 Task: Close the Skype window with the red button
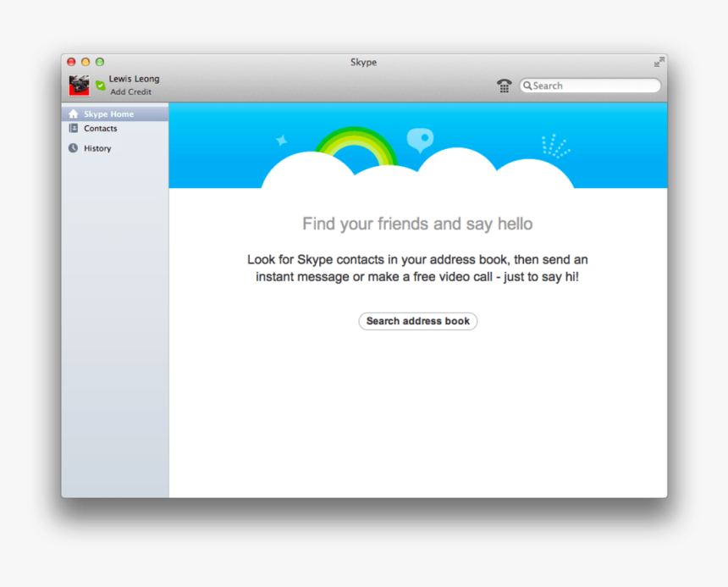(71, 62)
